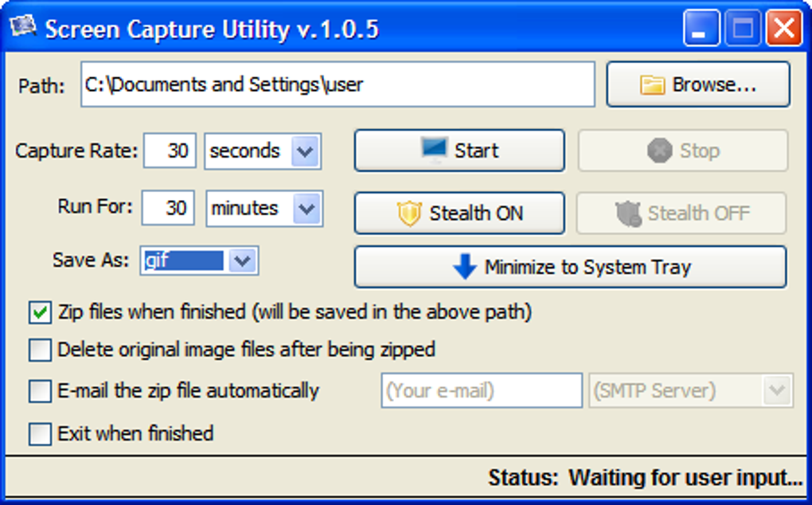Click the Your e-mail input field
Viewport: 812px width, 505px height.
click(482, 391)
